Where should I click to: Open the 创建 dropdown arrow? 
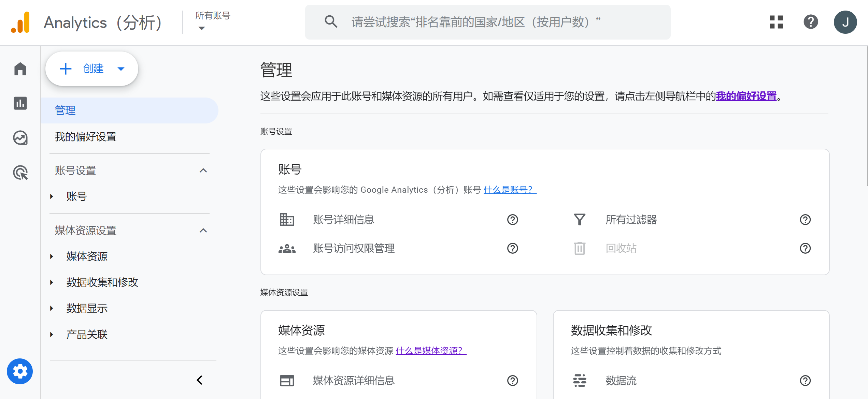click(x=121, y=69)
